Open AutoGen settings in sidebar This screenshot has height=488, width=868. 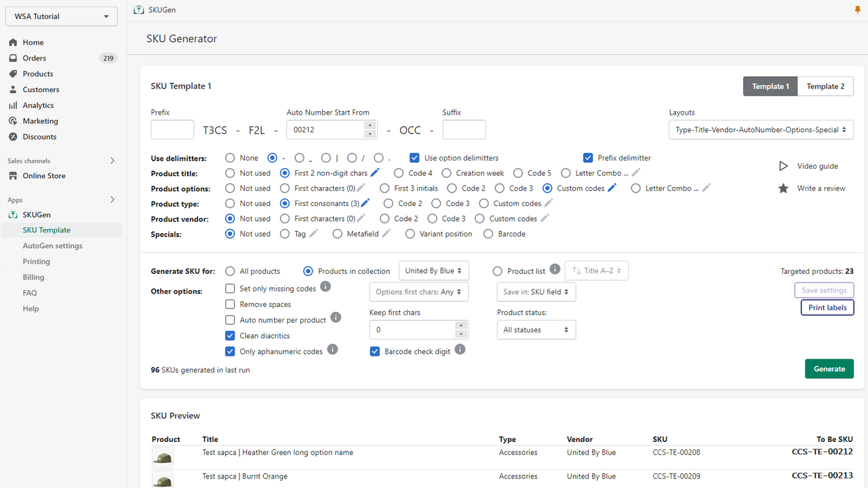(52, 246)
